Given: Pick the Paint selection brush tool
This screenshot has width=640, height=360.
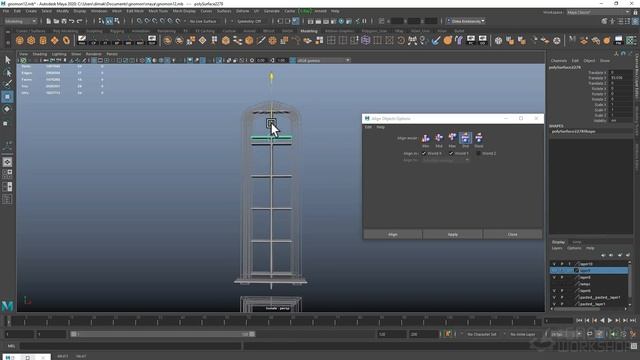Looking at the screenshot, I should pos(7,84).
